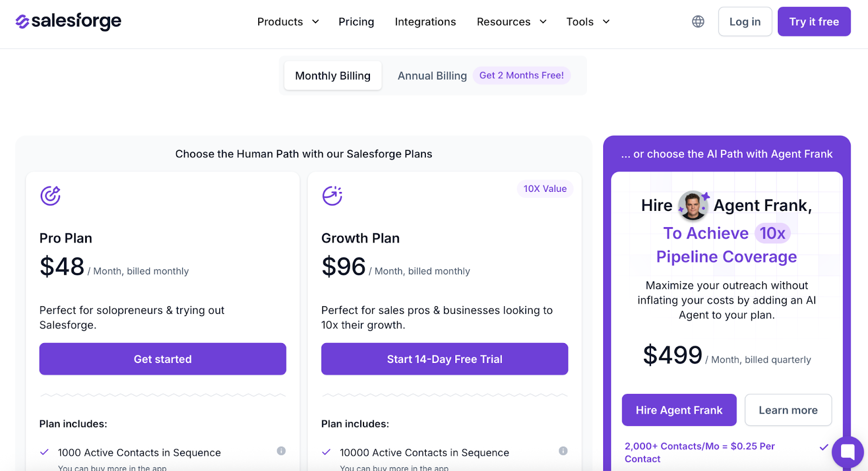Click Learn more about Agent Frank
The width and height of the screenshot is (868, 471).
click(788, 410)
